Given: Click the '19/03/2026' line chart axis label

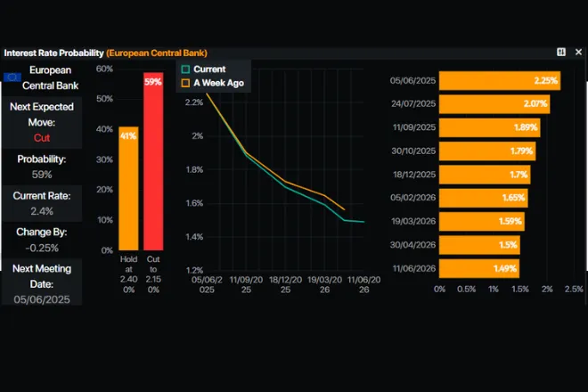Looking at the screenshot, I should pyautogui.click(x=325, y=285).
